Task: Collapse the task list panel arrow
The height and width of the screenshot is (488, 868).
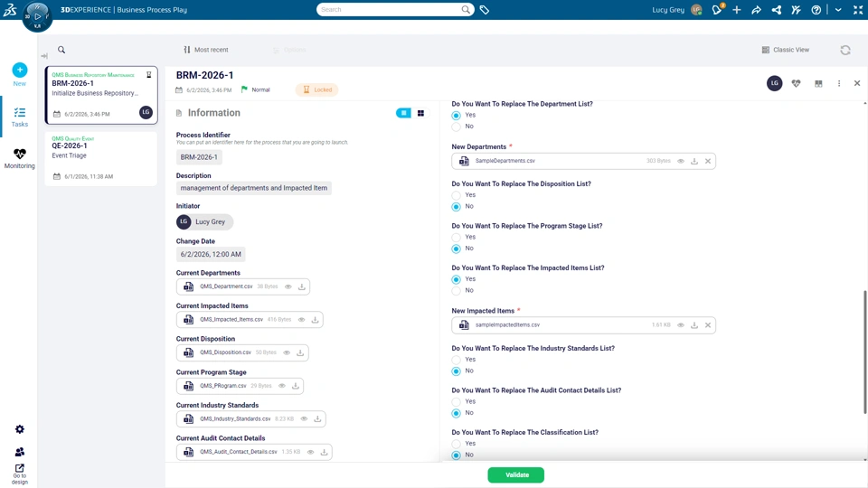Action: [x=44, y=55]
